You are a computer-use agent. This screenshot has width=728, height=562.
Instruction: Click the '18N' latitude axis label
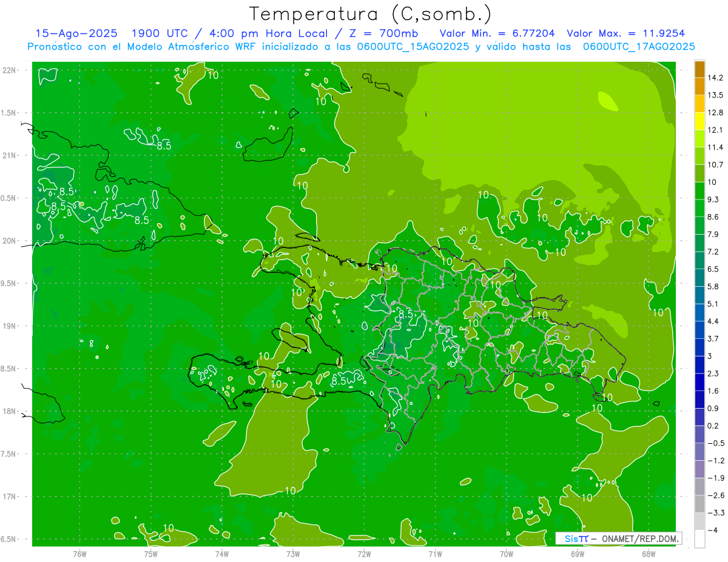[9, 412]
